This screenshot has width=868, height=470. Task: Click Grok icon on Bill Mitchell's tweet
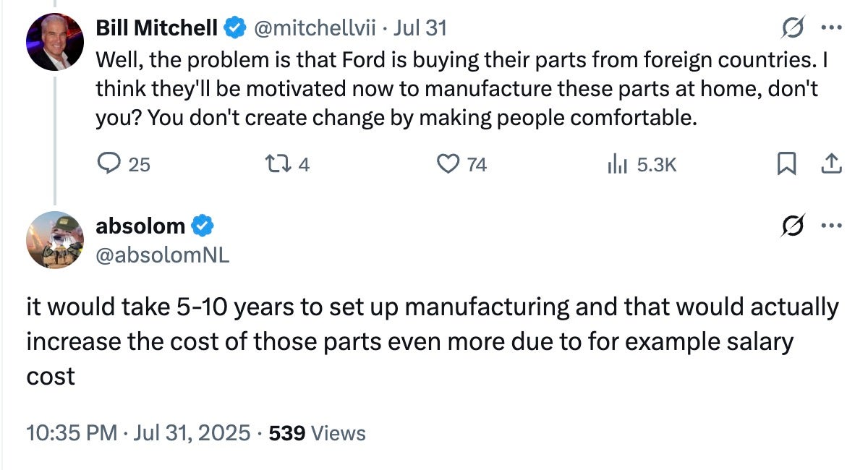pyautogui.click(x=792, y=28)
